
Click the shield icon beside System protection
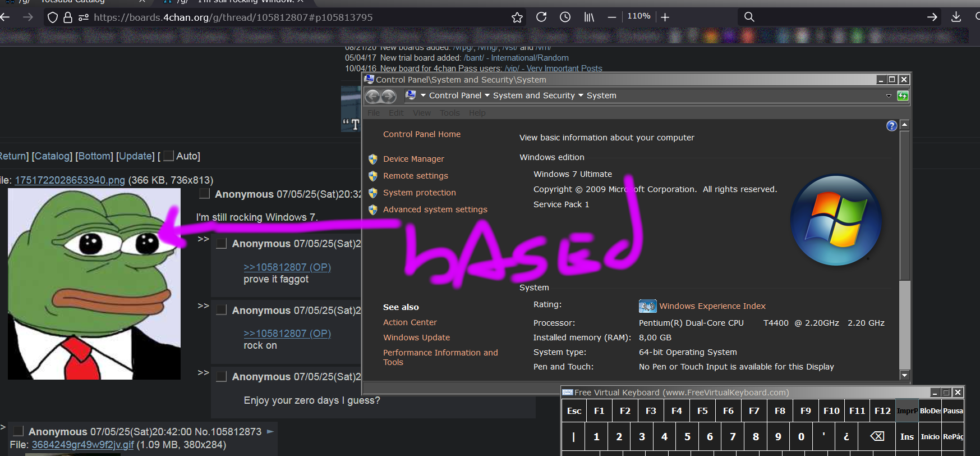(x=373, y=193)
